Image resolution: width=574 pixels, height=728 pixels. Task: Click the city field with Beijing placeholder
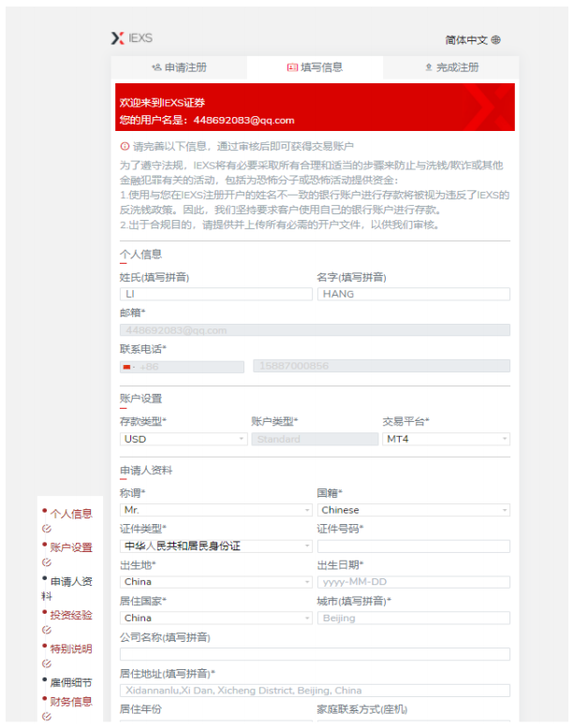tap(414, 619)
